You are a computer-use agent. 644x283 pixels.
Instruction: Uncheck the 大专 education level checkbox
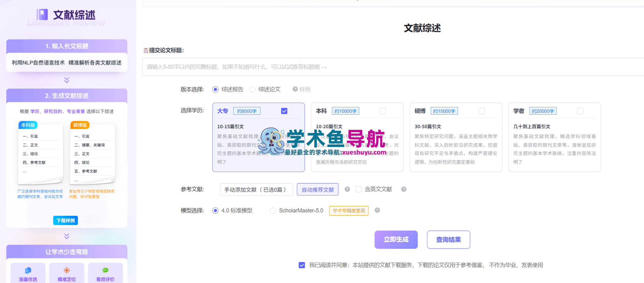tap(284, 111)
